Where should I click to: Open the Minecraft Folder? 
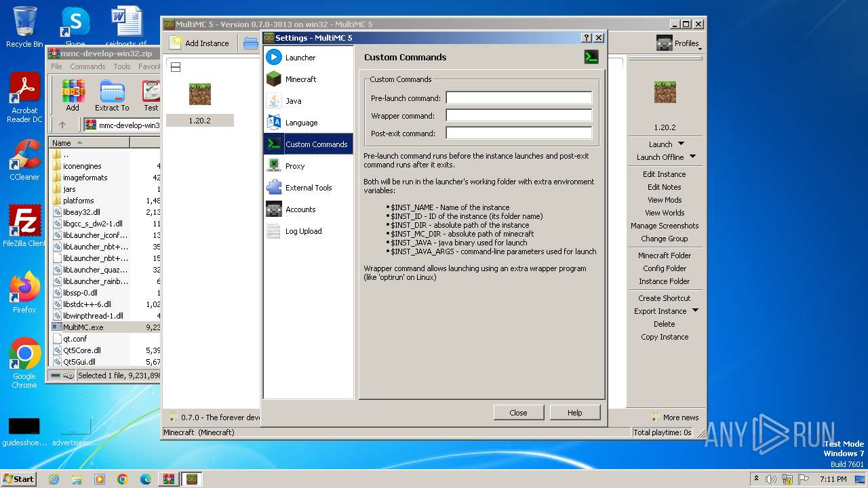pyautogui.click(x=665, y=256)
